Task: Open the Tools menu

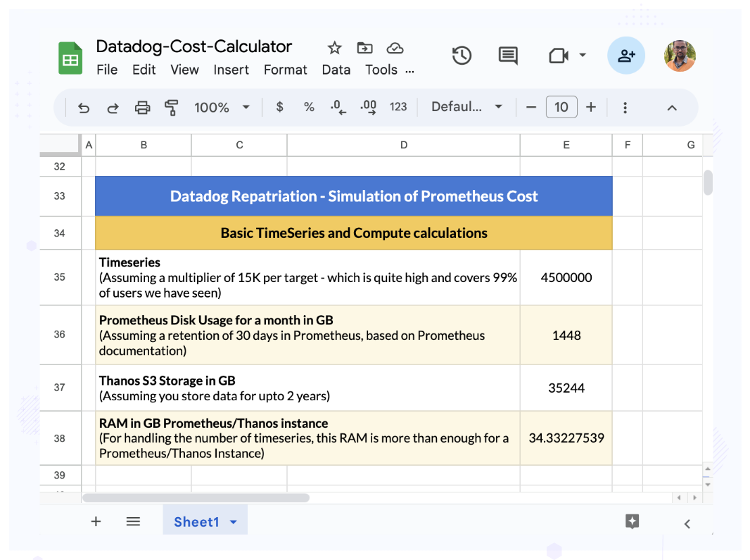Action: pos(381,70)
